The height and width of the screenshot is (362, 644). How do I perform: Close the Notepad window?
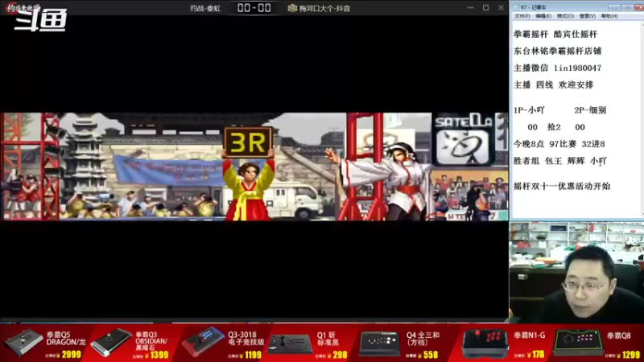(x=639, y=7)
